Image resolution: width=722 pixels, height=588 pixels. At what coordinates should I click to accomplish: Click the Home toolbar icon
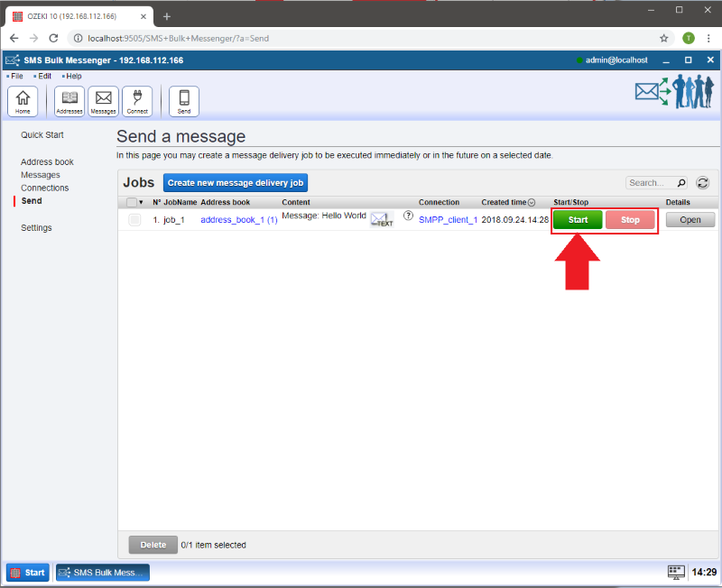pos(23,101)
